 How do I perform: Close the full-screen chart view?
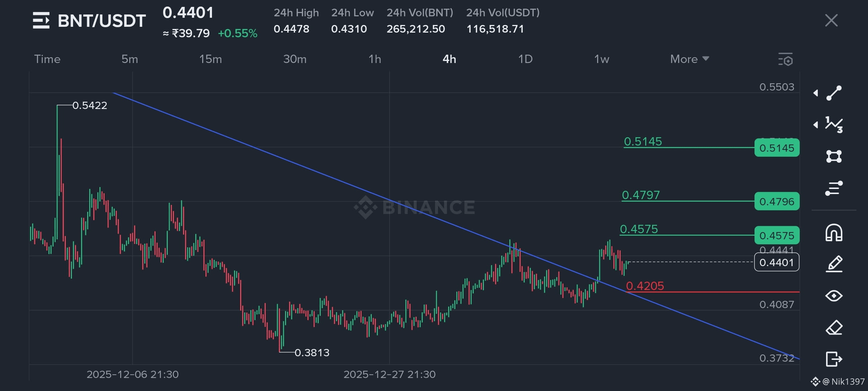pos(831,20)
